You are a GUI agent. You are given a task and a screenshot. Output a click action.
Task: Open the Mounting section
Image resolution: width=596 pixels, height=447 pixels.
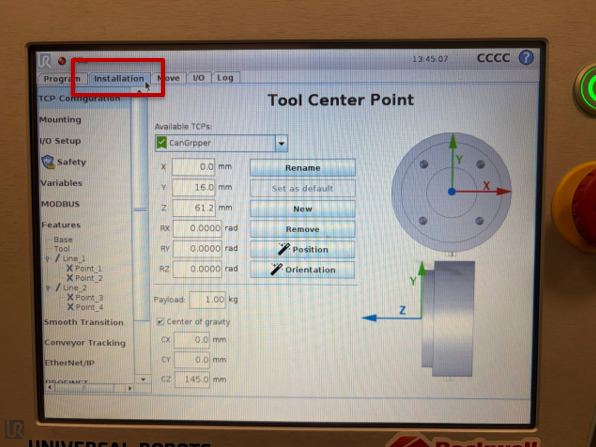pyautogui.click(x=60, y=120)
